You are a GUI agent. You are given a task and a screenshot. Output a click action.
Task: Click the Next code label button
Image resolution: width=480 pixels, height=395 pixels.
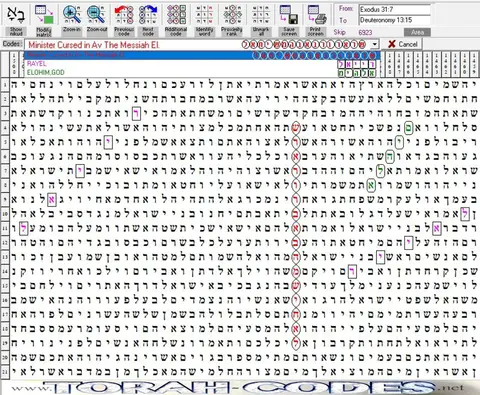[x=148, y=32]
